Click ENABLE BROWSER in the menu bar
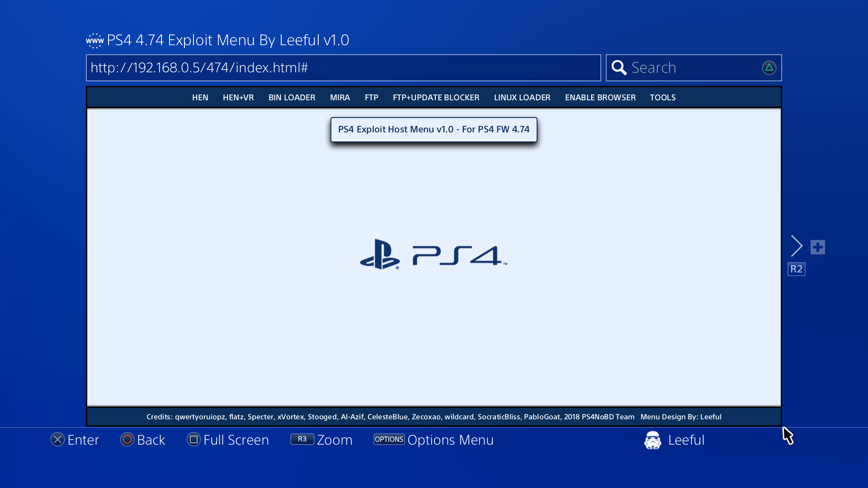The height and width of the screenshot is (488, 868). (600, 98)
